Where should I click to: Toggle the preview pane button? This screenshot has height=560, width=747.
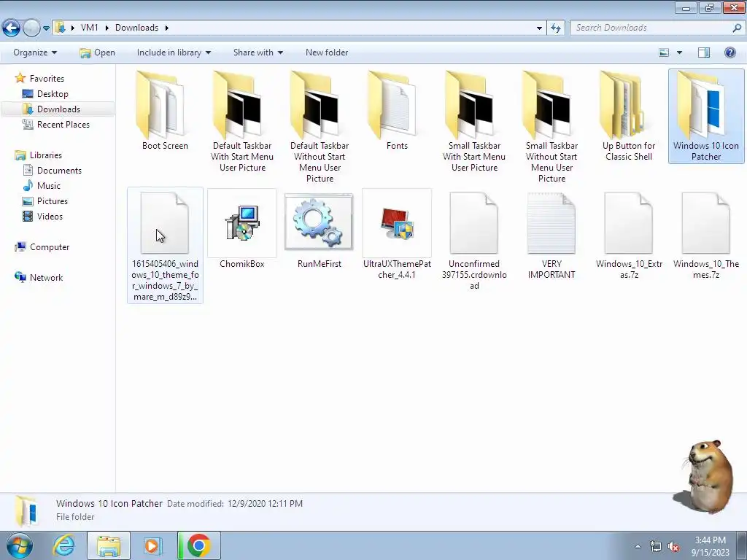pos(704,52)
